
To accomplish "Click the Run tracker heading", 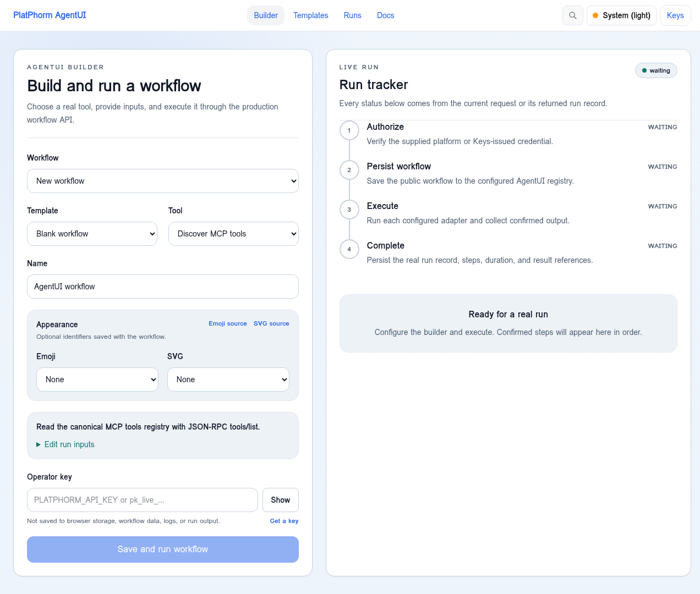I will click(374, 85).
